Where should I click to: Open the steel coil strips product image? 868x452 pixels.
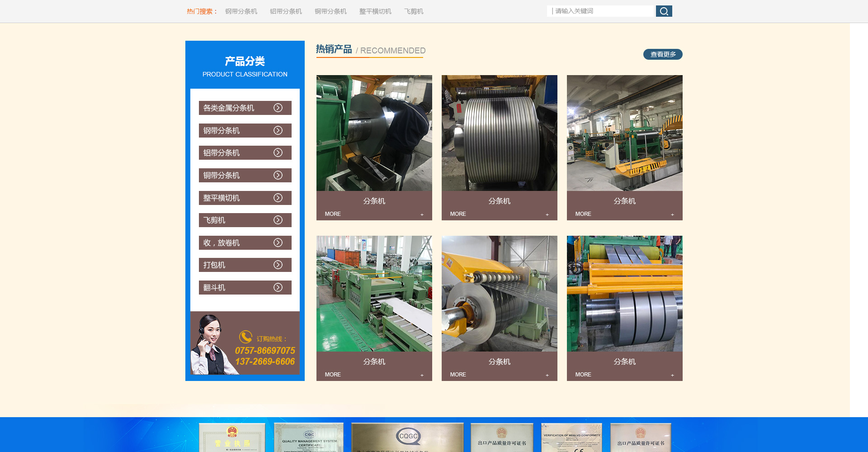tap(499, 133)
